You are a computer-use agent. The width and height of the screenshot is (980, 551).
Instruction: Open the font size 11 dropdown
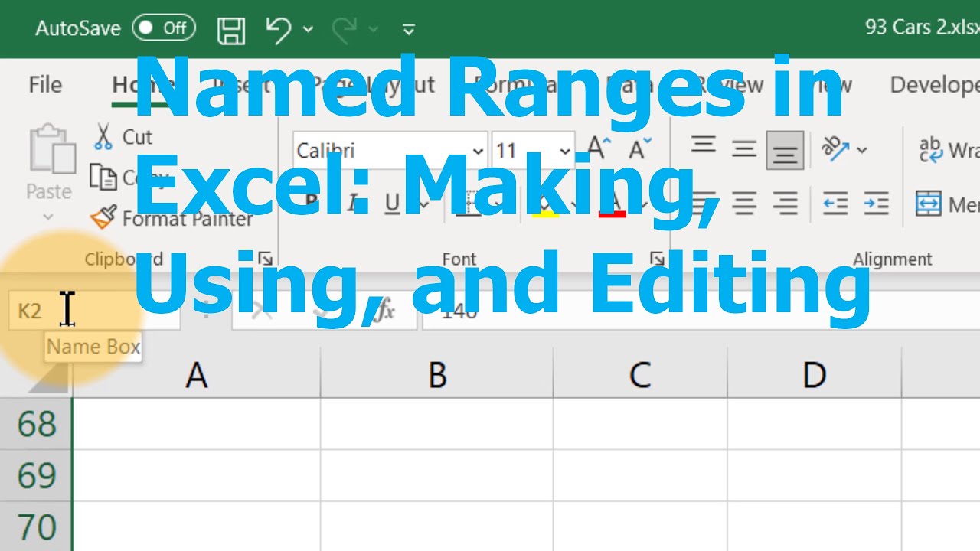(x=566, y=151)
